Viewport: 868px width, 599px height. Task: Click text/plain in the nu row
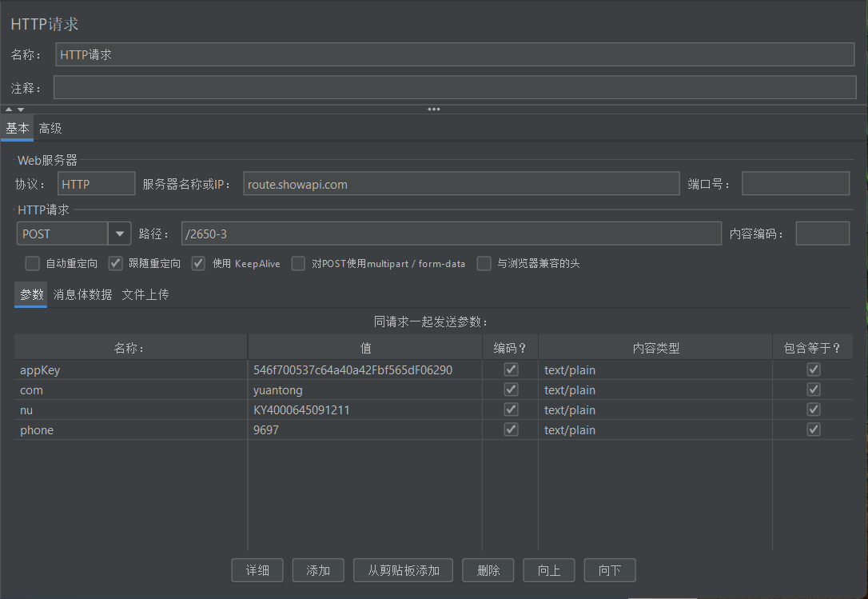point(570,410)
